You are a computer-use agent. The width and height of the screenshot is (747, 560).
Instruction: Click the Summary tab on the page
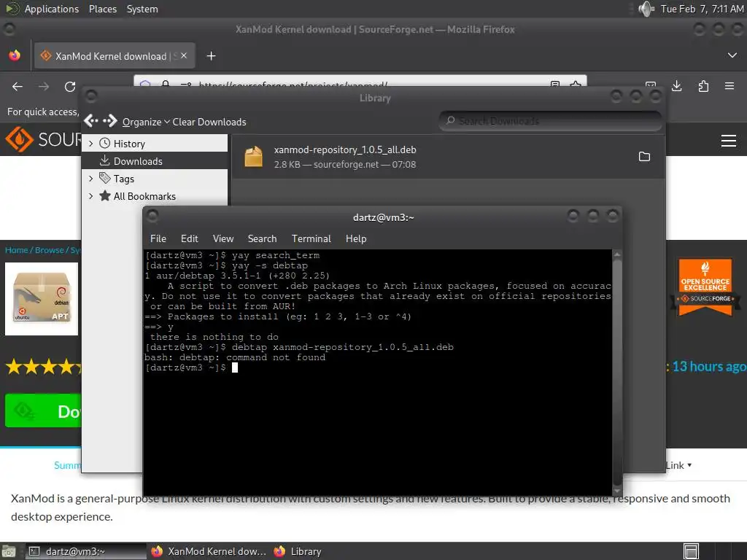point(67,465)
